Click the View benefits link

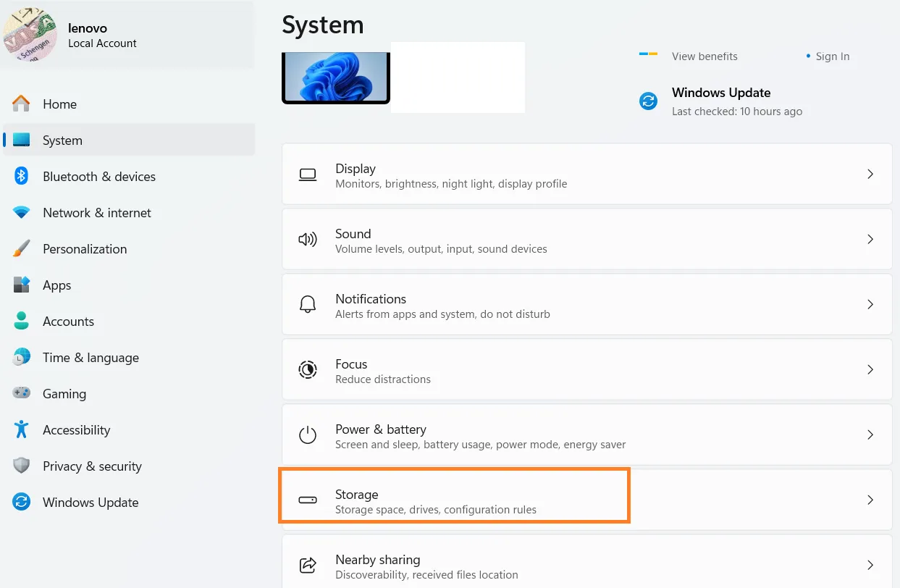click(x=704, y=56)
